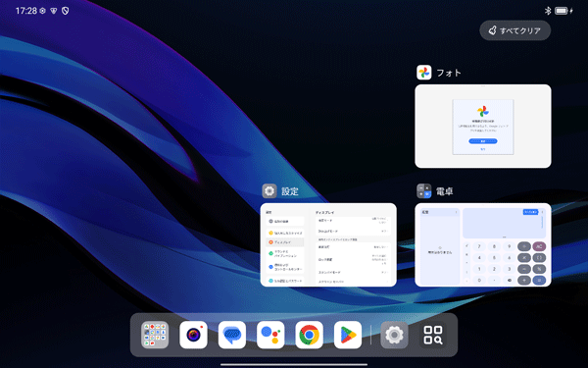
Task: Click the Google Photos pinwheel icon
Action: [424, 73]
